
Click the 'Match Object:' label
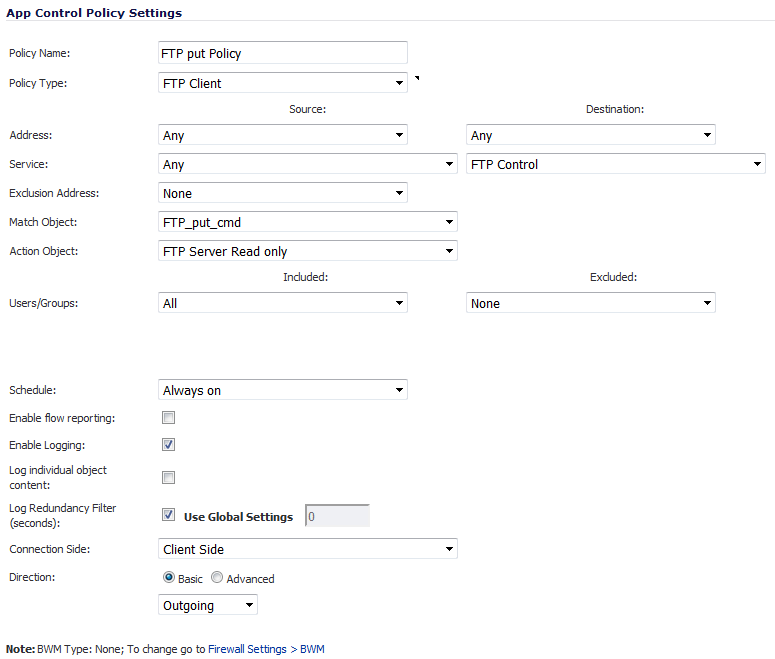point(43,222)
